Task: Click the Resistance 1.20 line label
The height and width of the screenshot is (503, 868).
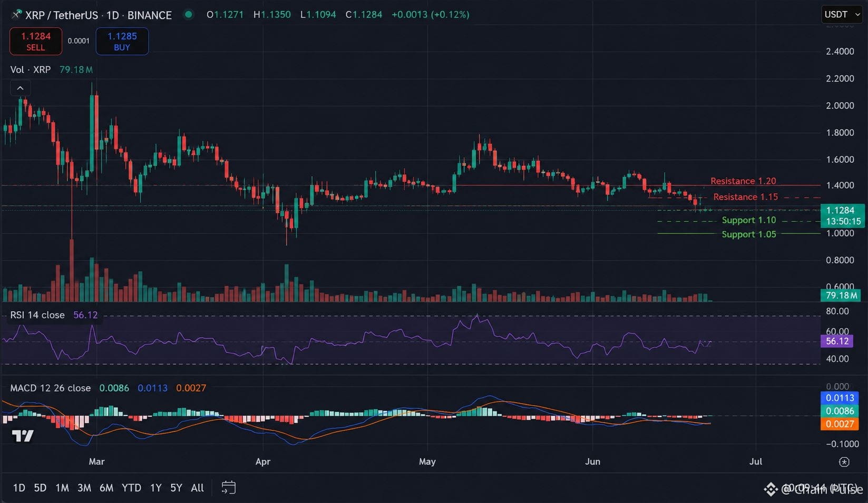Action: coord(743,181)
